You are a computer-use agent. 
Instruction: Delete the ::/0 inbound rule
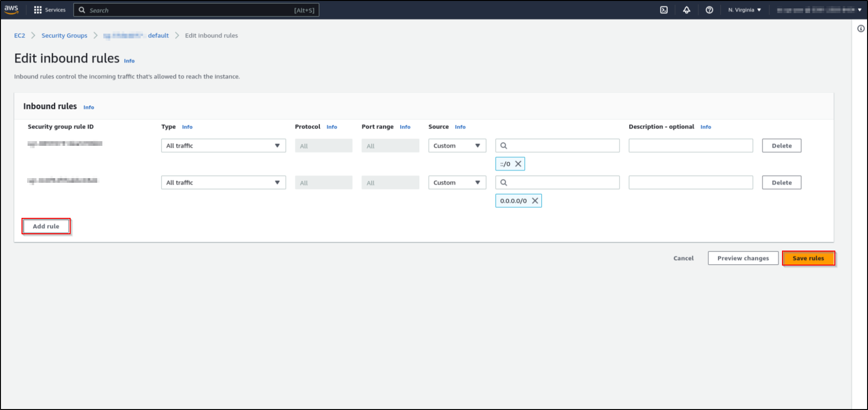coord(782,145)
